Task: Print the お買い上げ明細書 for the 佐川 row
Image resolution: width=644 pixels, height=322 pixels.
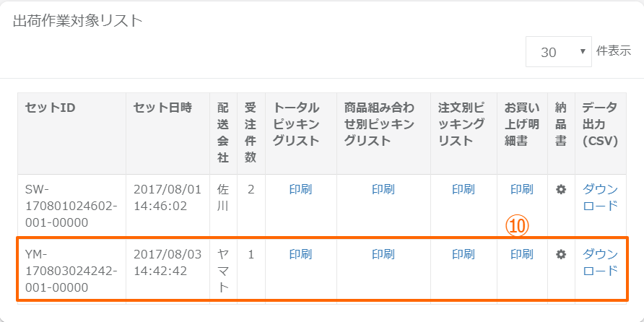Action: pyautogui.click(x=522, y=190)
